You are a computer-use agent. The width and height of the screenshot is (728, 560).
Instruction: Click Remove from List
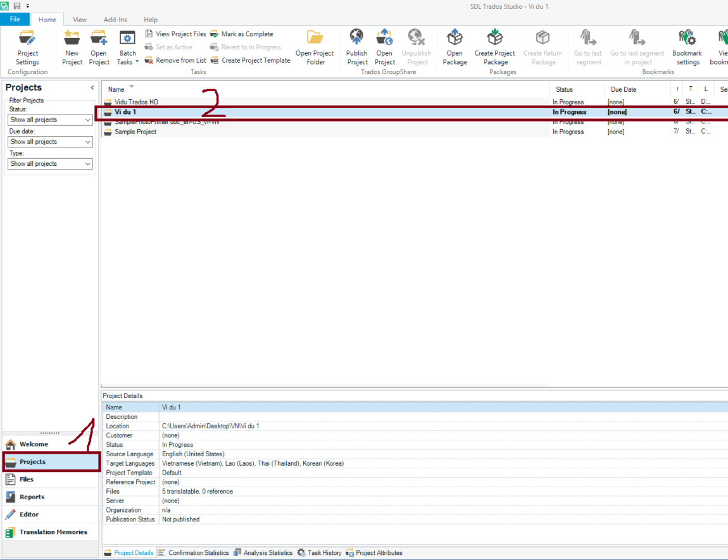click(x=175, y=61)
